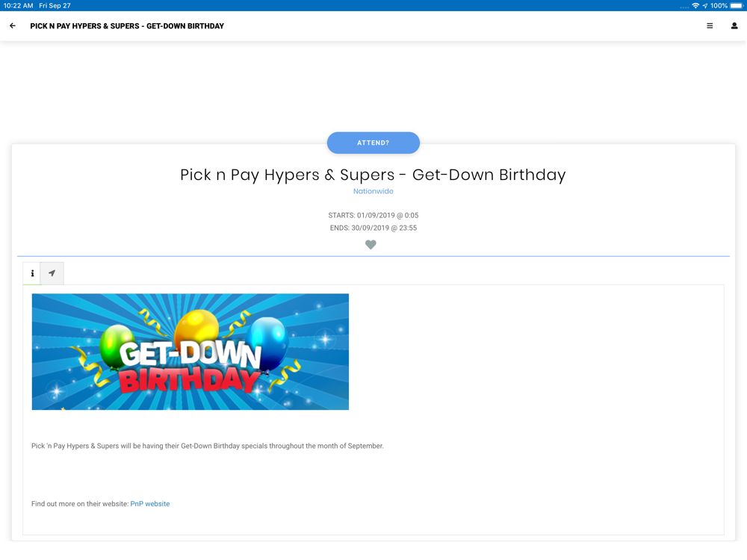Select the ENDS: 30/09/2019 @ 23:55 text
This screenshot has height=560, width=747.
[x=373, y=228]
